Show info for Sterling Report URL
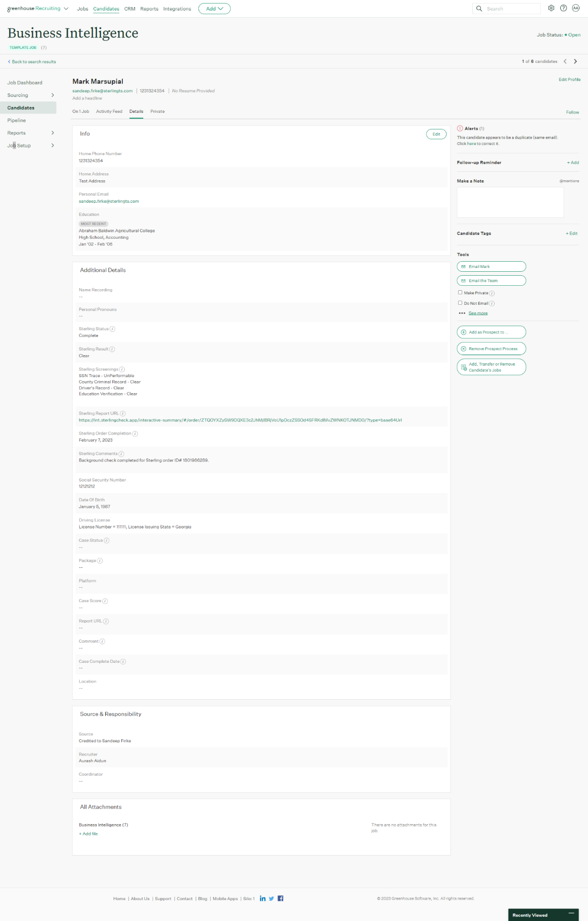This screenshot has height=921, width=588. tap(123, 414)
